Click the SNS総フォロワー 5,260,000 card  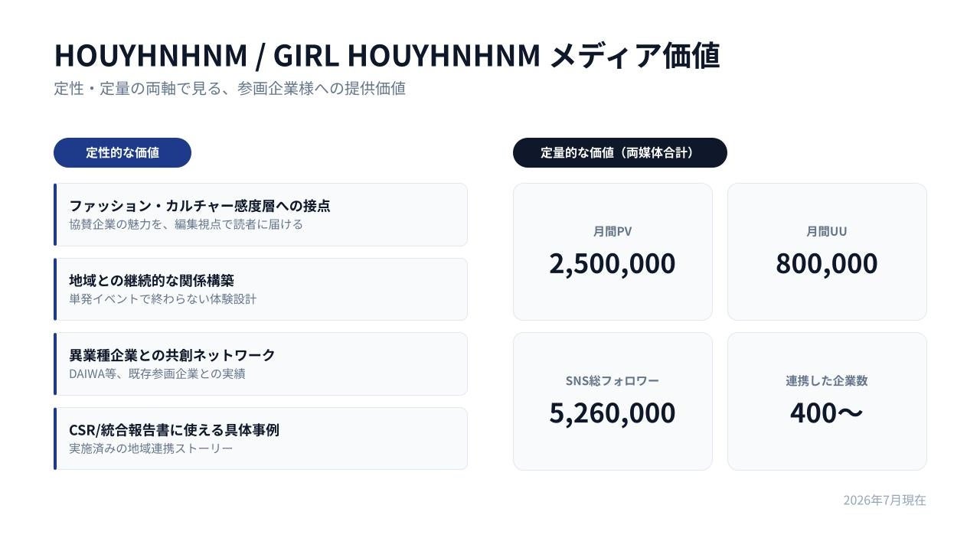click(612, 401)
